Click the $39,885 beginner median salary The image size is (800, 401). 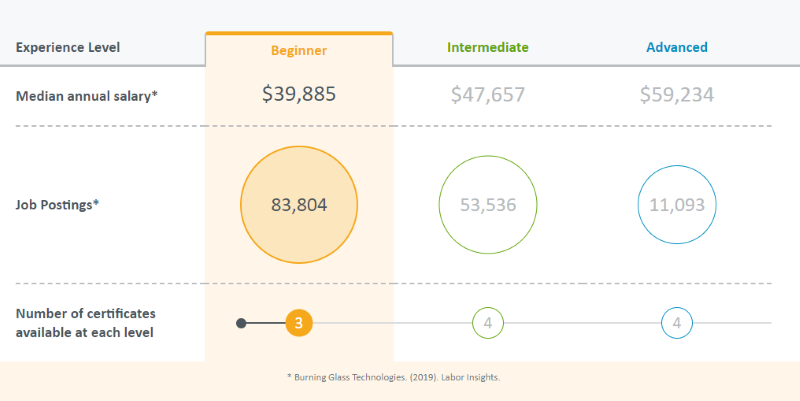click(x=299, y=94)
